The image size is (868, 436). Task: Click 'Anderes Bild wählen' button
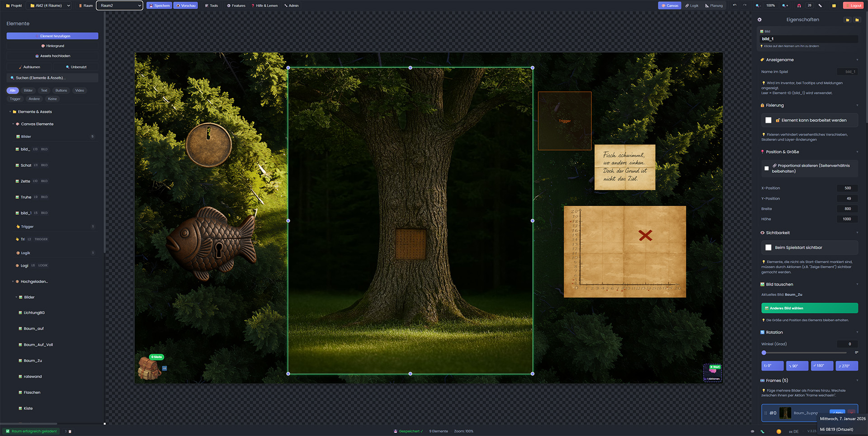pyautogui.click(x=810, y=308)
